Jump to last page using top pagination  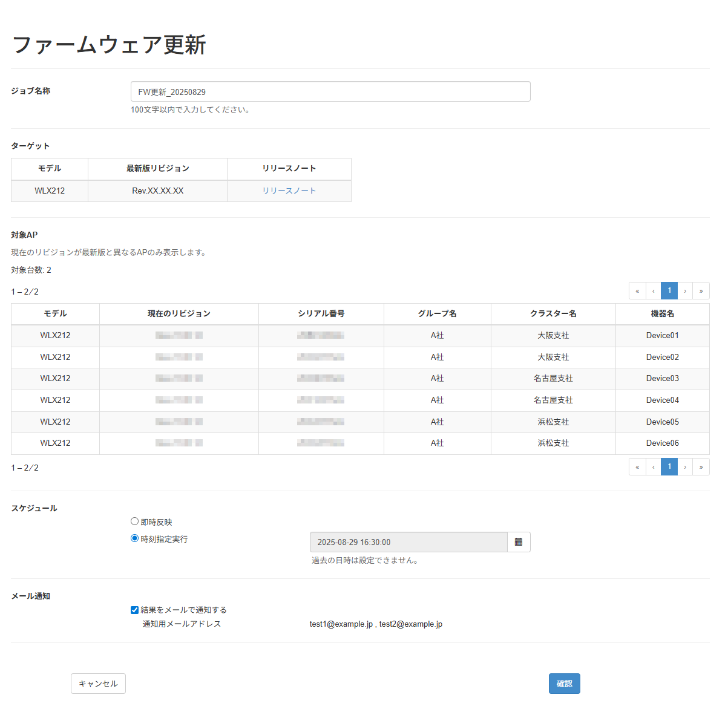701,290
